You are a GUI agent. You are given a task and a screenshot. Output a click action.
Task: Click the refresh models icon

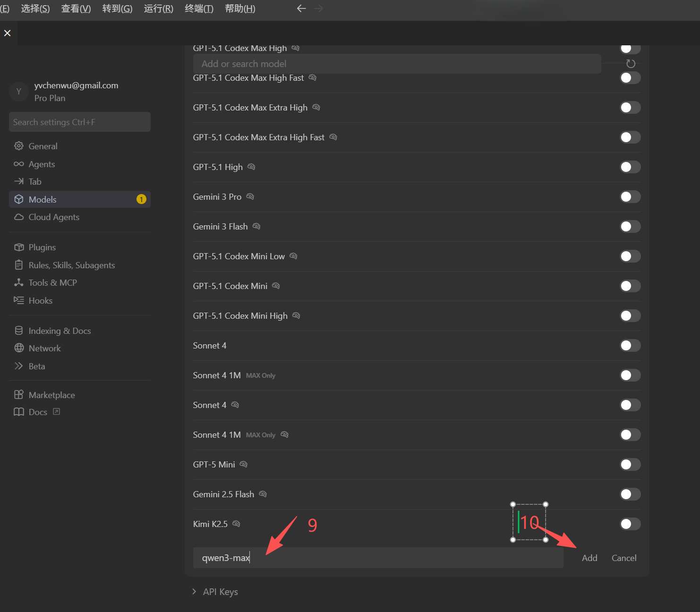[x=631, y=63]
